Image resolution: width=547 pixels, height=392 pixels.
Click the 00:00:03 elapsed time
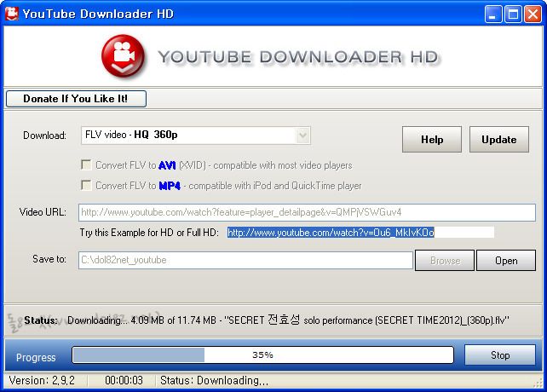[124, 380]
